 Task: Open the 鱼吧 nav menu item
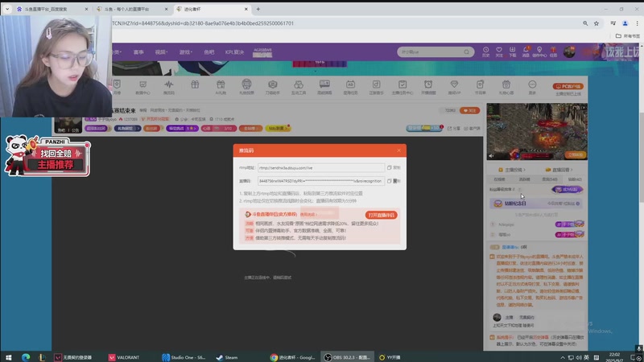point(209,52)
